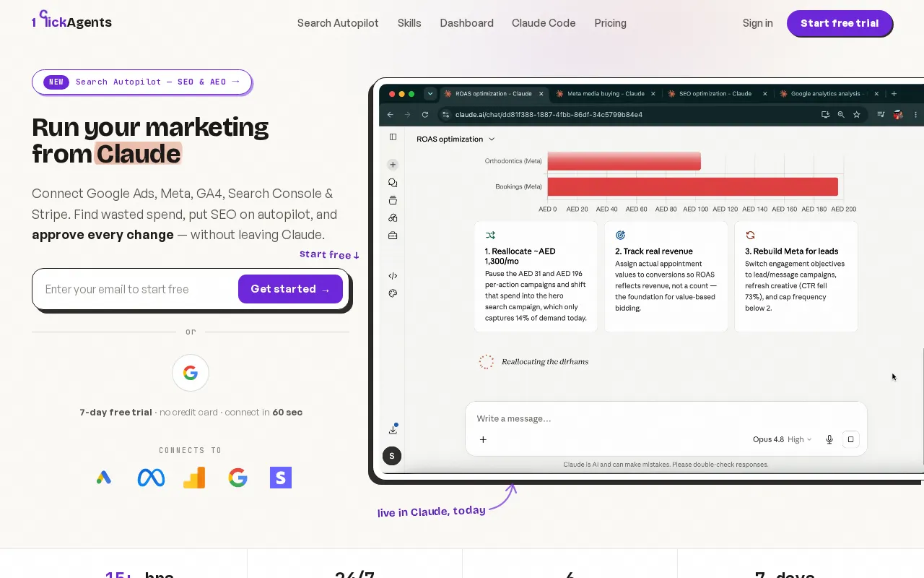
Task: Open the Artifacts icon in Claude sidebar
Action: pos(393,217)
